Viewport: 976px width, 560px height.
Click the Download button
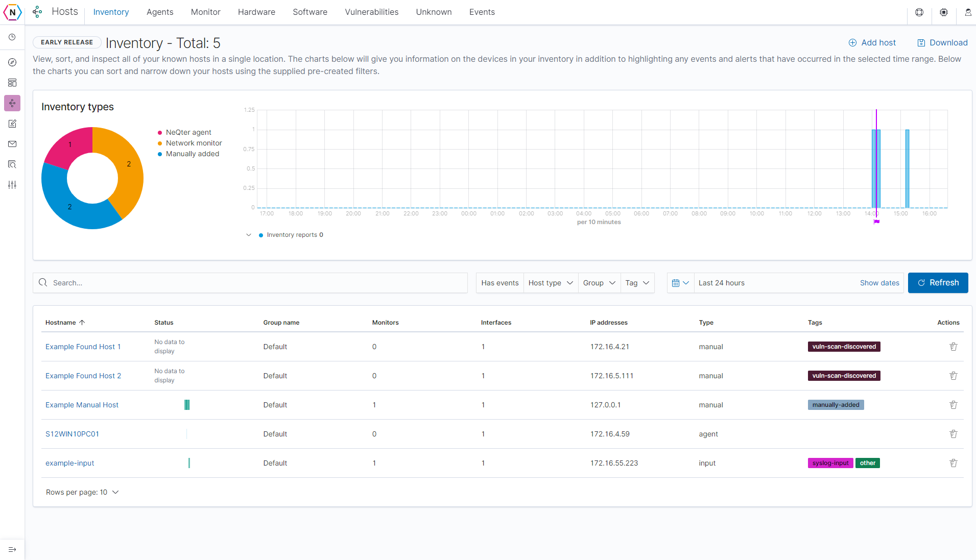point(943,43)
